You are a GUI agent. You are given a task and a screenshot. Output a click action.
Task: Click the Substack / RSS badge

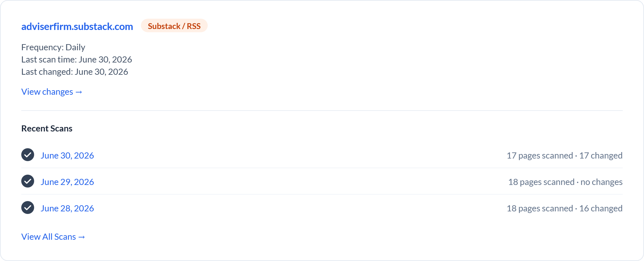(x=174, y=26)
